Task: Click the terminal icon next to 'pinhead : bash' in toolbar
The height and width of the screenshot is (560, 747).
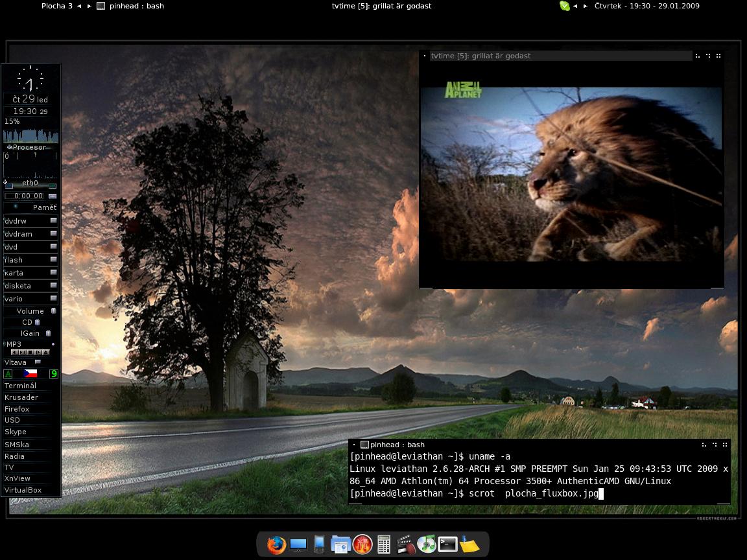Action: (x=101, y=6)
